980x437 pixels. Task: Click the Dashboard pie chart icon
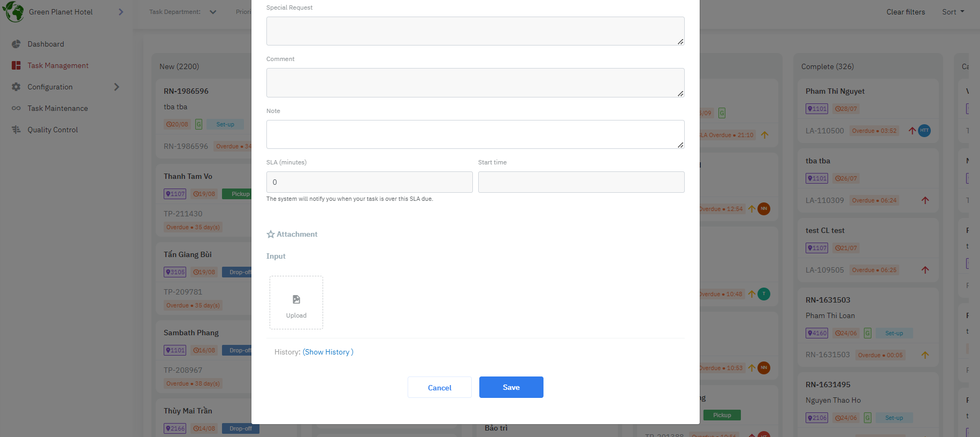(16, 44)
